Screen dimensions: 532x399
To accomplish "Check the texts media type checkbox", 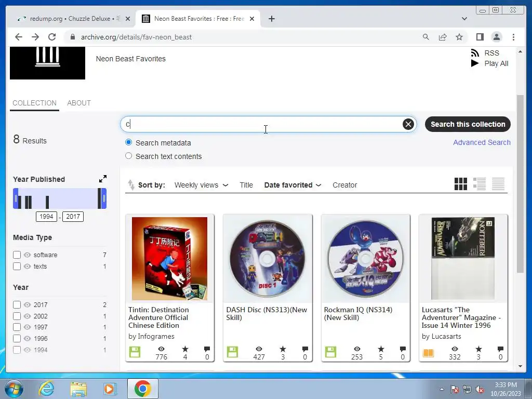I will pyautogui.click(x=17, y=267).
